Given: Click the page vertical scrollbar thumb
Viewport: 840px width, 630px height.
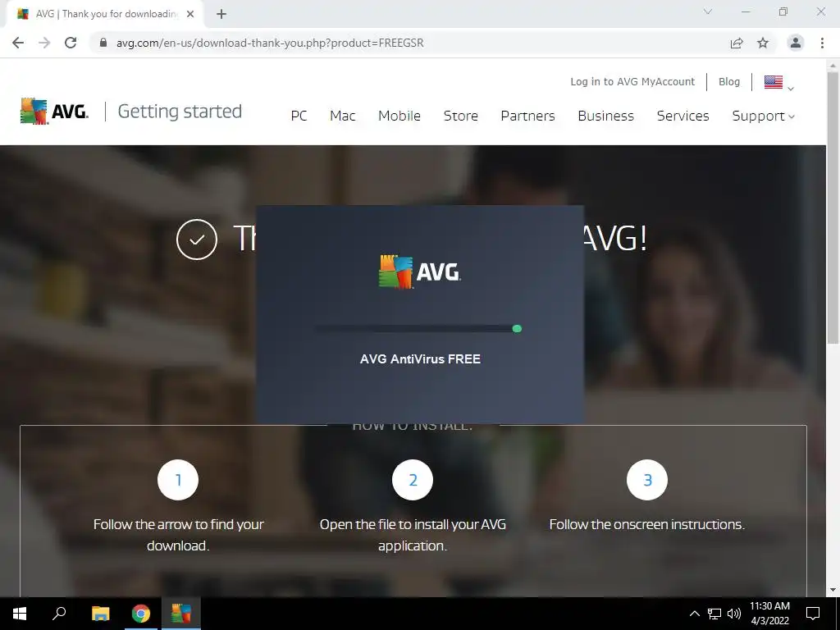Looking at the screenshot, I should [x=833, y=208].
